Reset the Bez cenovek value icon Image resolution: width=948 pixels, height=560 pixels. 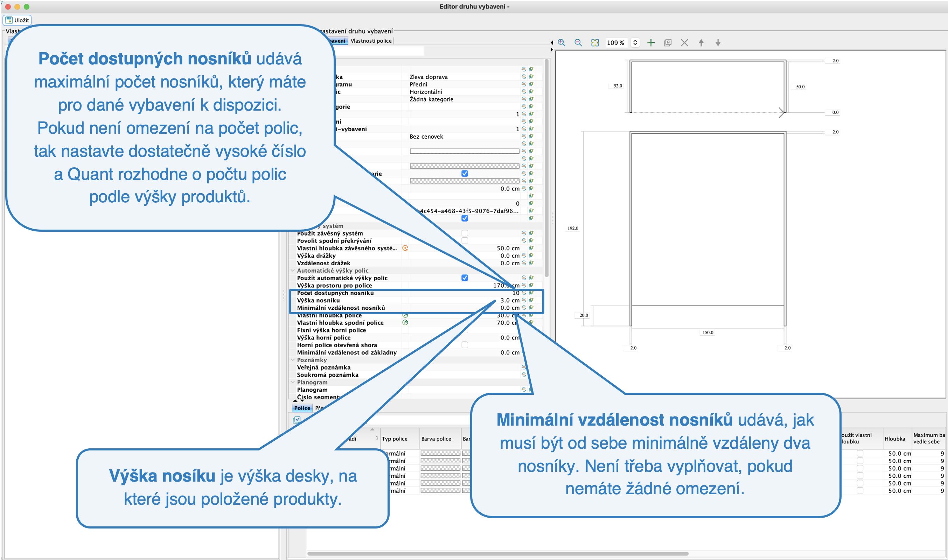point(524,136)
